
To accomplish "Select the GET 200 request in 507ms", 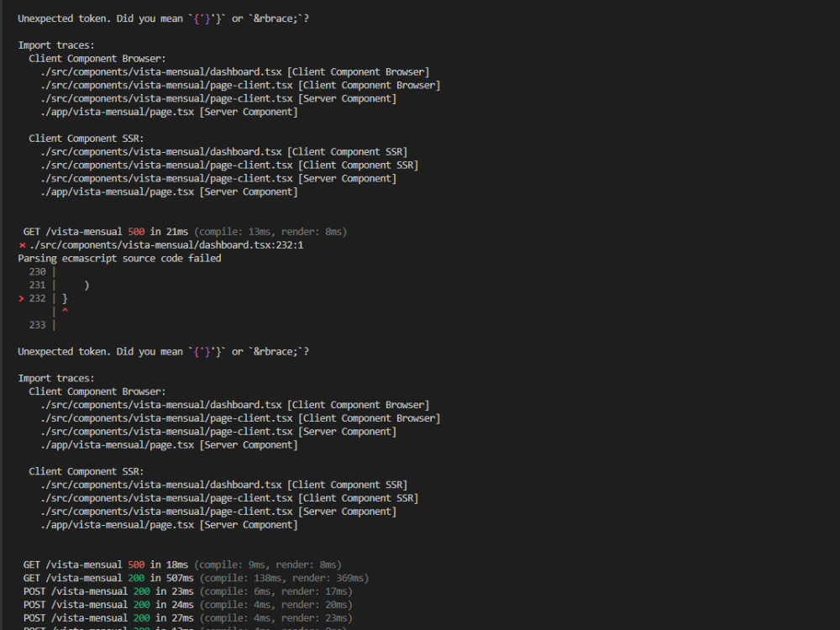I will (x=196, y=578).
